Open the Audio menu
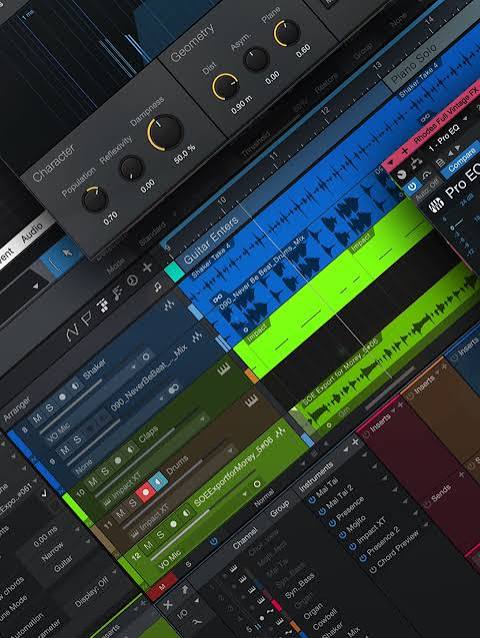 pos(32,233)
